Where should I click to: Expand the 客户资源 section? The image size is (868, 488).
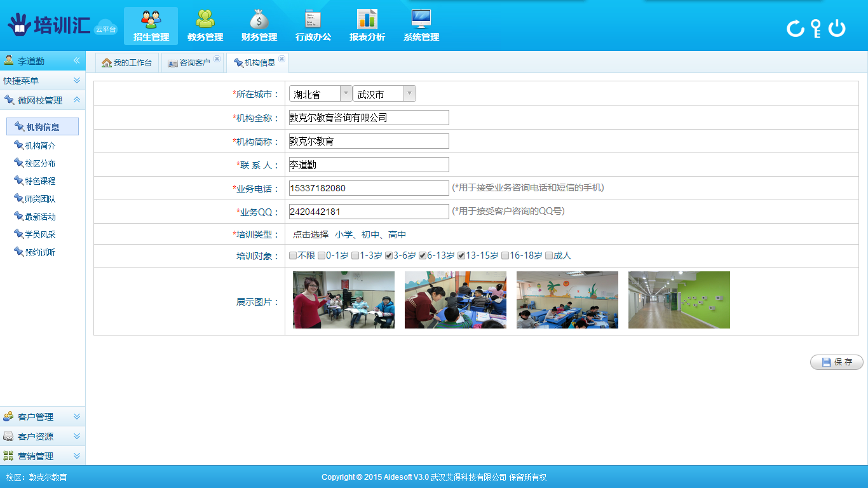43,437
